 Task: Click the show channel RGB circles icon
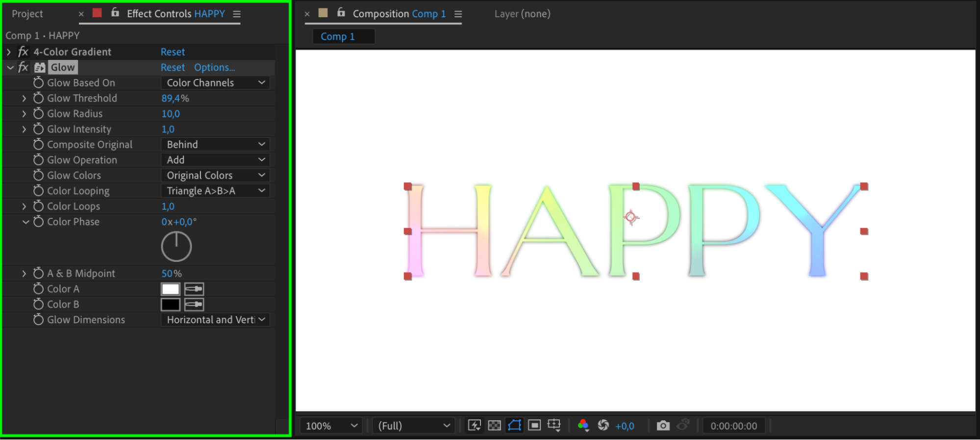(x=583, y=425)
